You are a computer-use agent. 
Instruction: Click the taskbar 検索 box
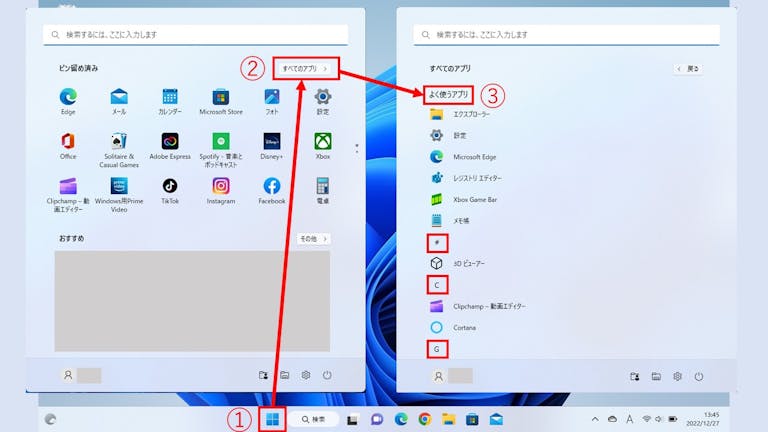[313, 419]
